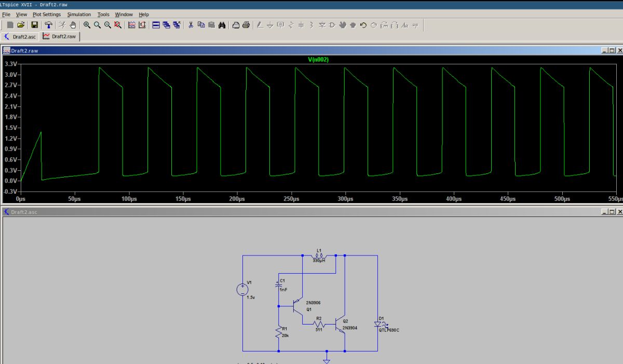Halt simulation with the hand icon
The height and width of the screenshot is (364, 623).
click(73, 25)
